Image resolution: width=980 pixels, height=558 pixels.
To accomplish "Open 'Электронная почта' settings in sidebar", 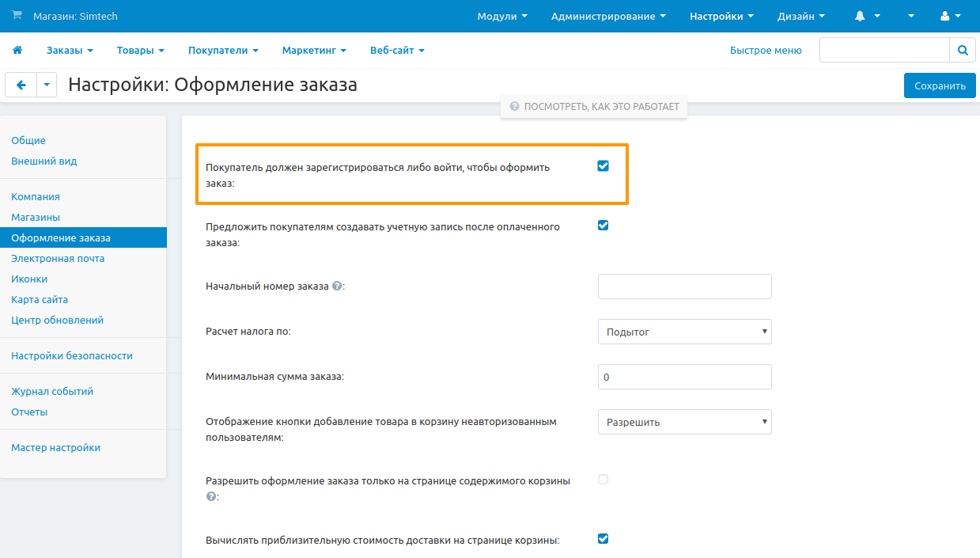I will (58, 259).
